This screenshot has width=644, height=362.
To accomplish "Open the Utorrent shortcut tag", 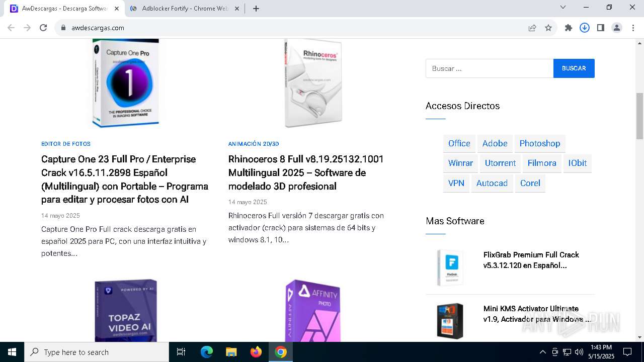I will (500, 163).
